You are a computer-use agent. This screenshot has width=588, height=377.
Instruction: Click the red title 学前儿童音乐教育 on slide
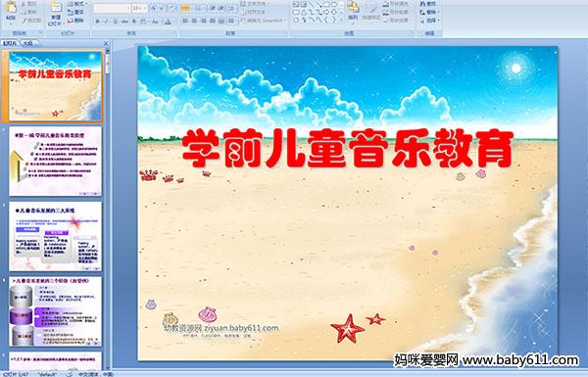coord(348,148)
